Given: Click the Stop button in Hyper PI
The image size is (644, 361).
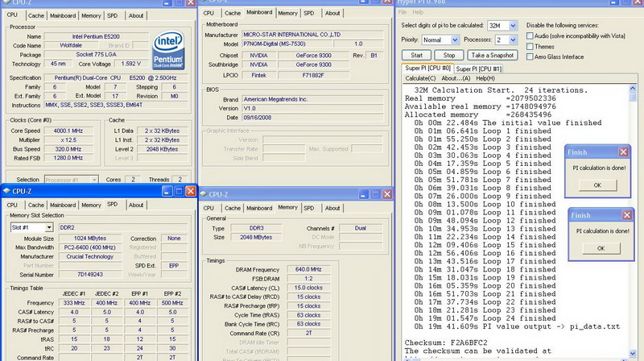Looking at the screenshot, I should click(x=449, y=55).
